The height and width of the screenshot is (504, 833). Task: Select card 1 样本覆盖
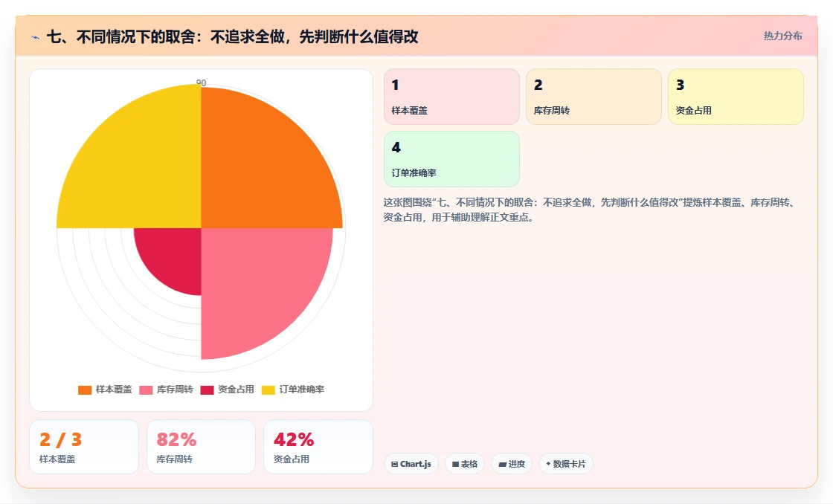tap(451, 97)
